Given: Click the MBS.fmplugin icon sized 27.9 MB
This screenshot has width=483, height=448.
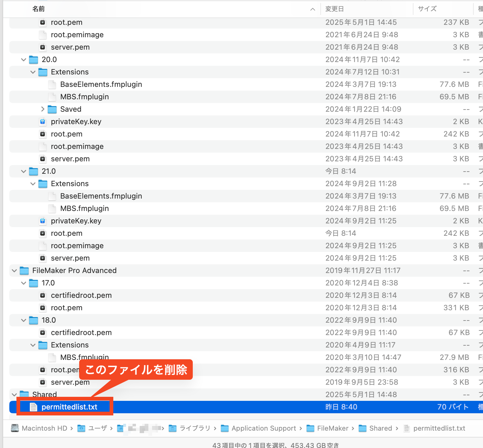Looking at the screenshot, I should [52, 357].
